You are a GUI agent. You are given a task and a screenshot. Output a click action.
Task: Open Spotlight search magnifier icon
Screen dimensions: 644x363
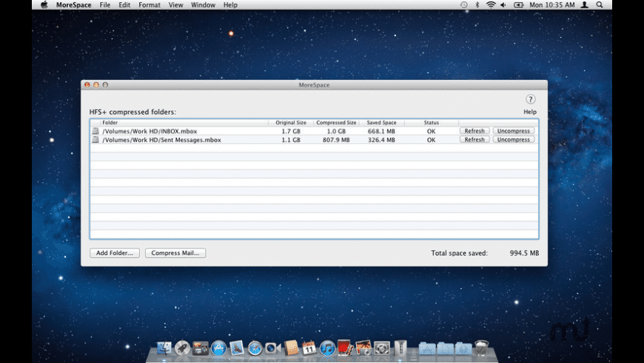coord(600,5)
